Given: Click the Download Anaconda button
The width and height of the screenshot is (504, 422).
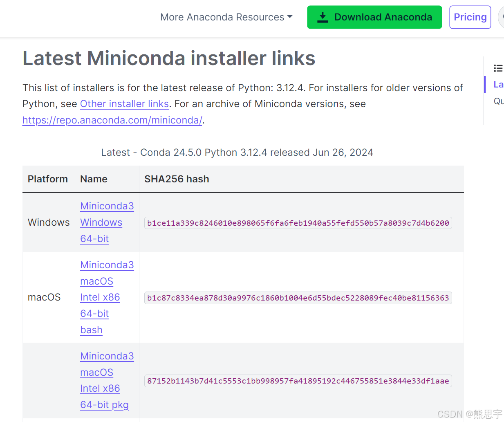Looking at the screenshot, I should [374, 17].
